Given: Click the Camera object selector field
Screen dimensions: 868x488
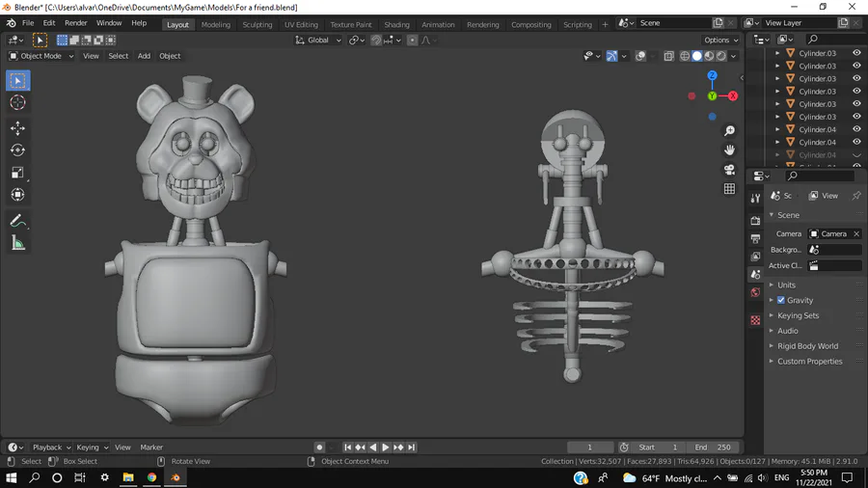Looking at the screenshot, I should tap(829, 234).
